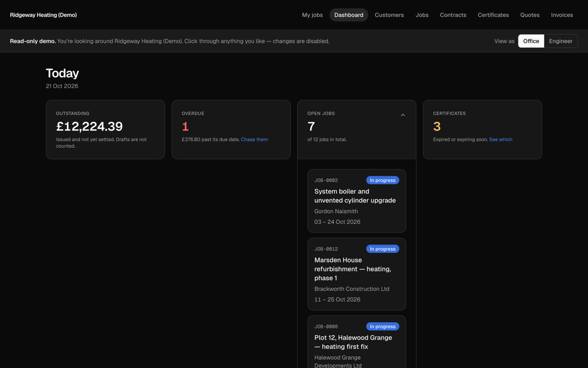This screenshot has width=588, height=368.
Task: Click the 03 – 24 Oct 2026 date range
Action: pos(337,222)
